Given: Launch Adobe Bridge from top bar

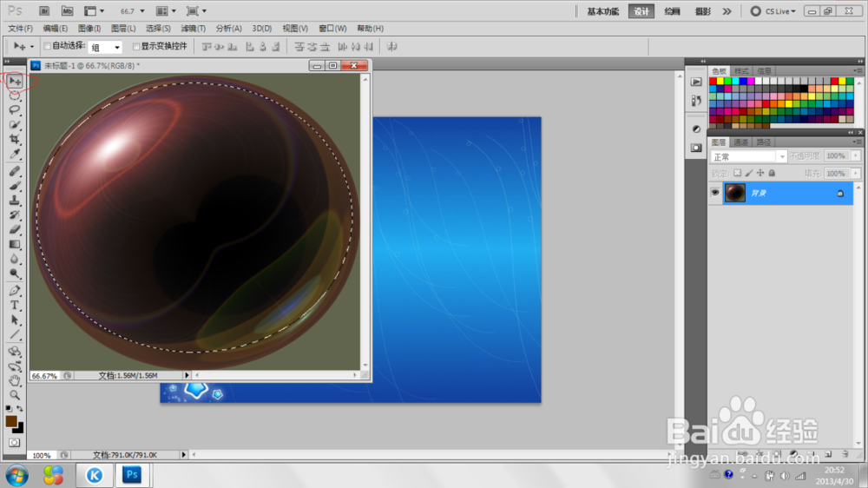Looking at the screenshot, I should click(44, 11).
